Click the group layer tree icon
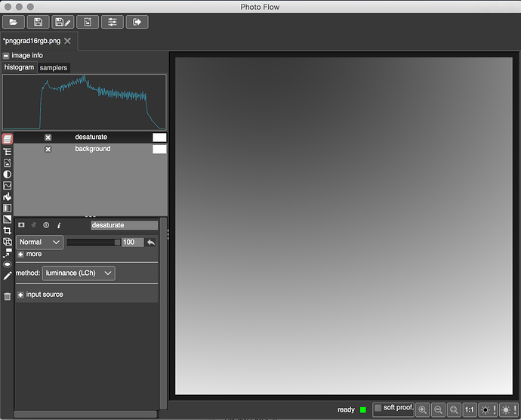The image size is (521, 420). pyautogui.click(x=8, y=152)
